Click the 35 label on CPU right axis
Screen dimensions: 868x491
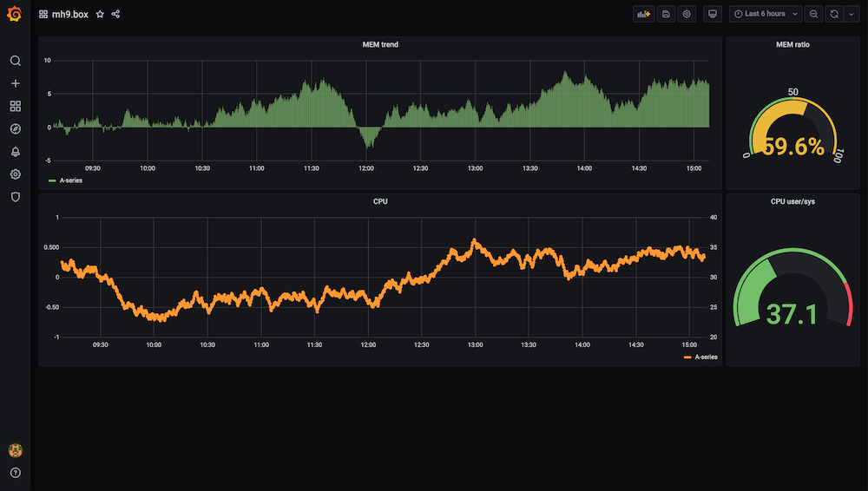[x=713, y=247]
